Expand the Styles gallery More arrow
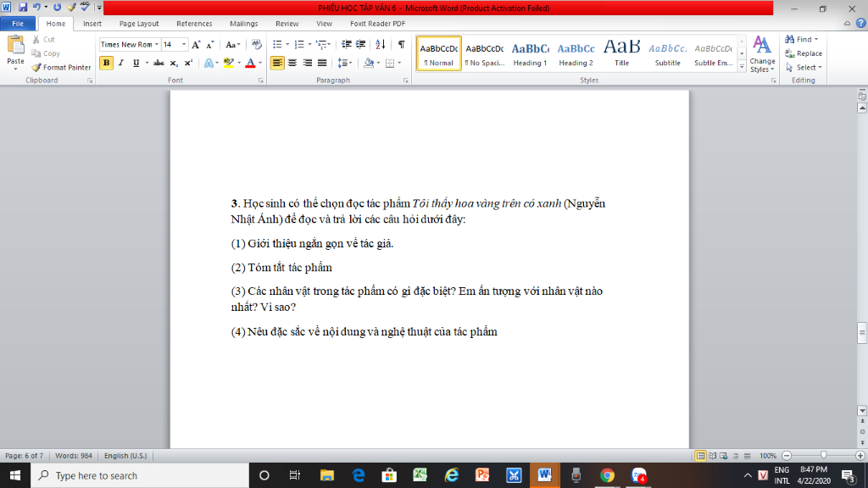This screenshot has width=868, height=488. 742,67
